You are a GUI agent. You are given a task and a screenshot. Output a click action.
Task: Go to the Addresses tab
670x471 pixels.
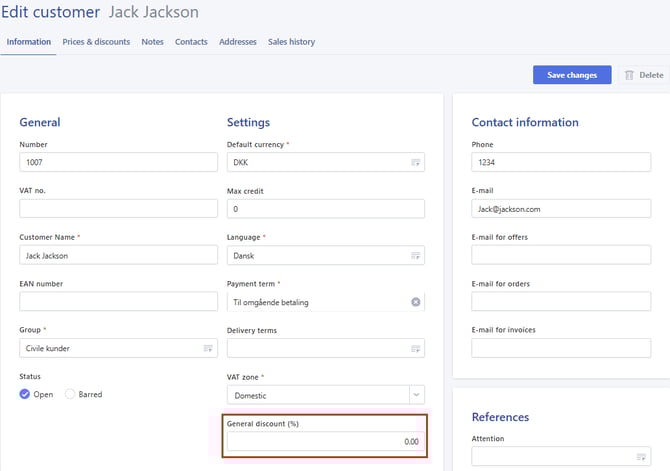tap(238, 42)
